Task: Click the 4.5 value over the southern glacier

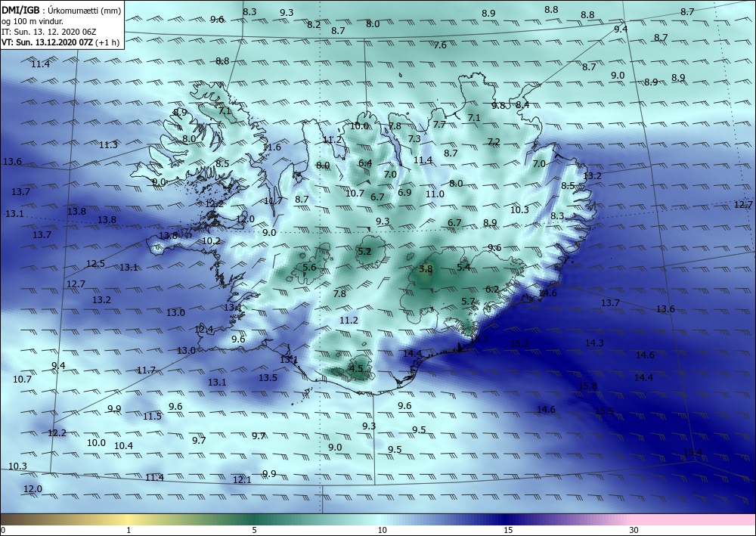Action: [x=356, y=368]
